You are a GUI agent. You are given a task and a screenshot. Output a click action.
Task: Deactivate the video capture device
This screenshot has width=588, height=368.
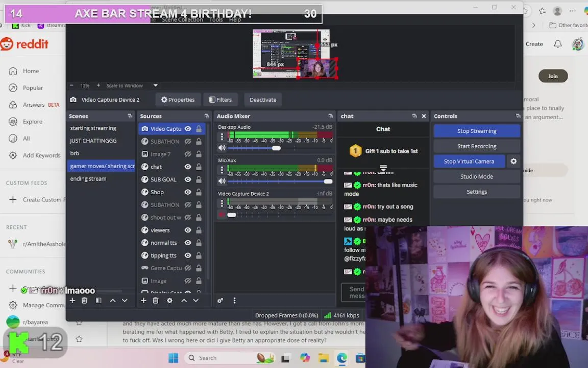263,100
